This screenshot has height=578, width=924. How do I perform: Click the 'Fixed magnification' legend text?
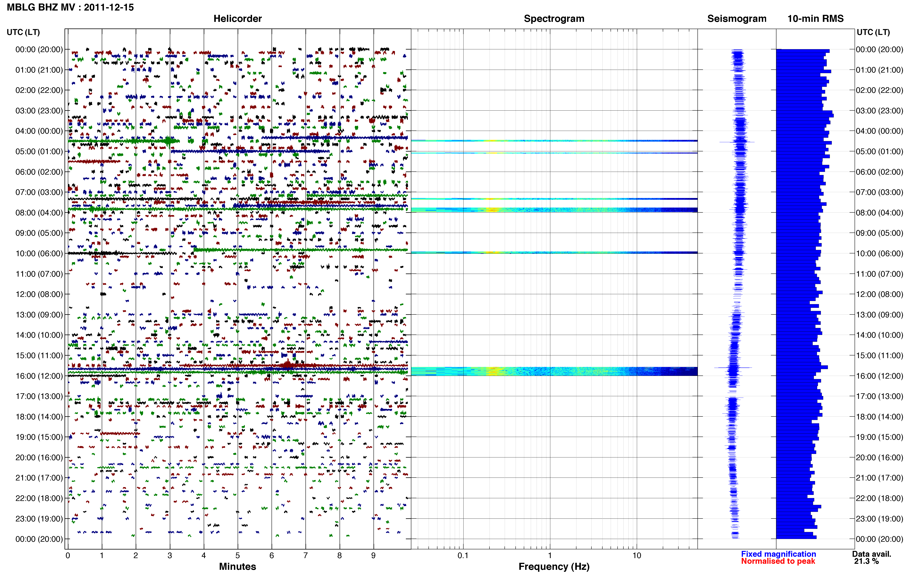click(x=778, y=554)
